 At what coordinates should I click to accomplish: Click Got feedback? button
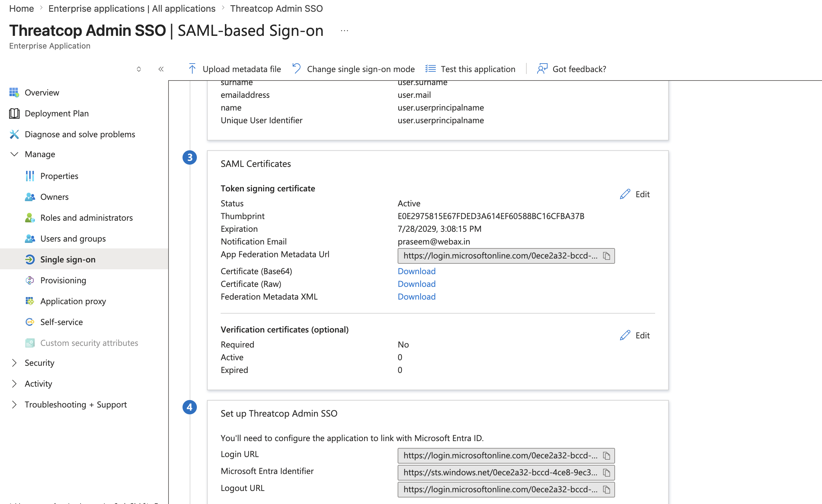pos(572,69)
